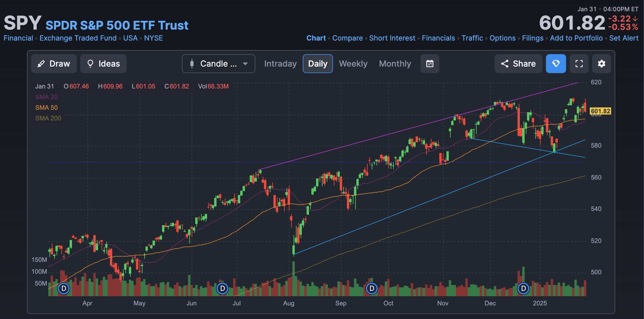Toggle the SMA 200 indicator label
The width and height of the screenshot is (644, 319).
tap(48, 118)
